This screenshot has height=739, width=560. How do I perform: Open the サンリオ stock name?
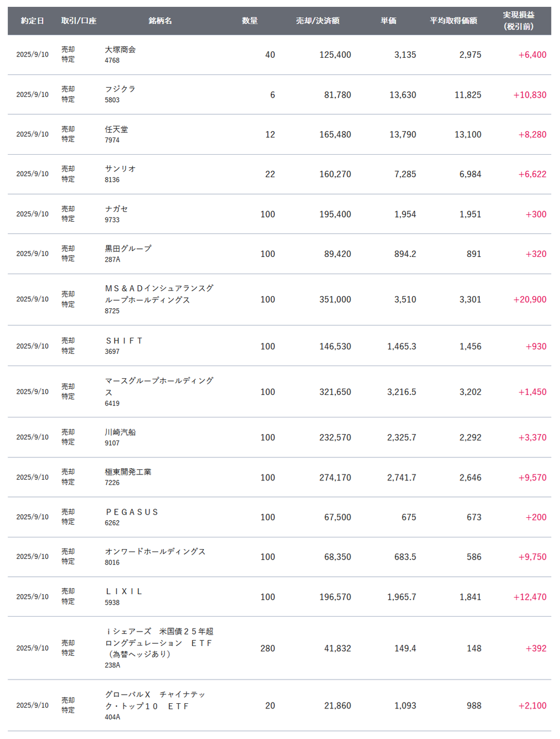pyautogui.click(x=120, y=169)
